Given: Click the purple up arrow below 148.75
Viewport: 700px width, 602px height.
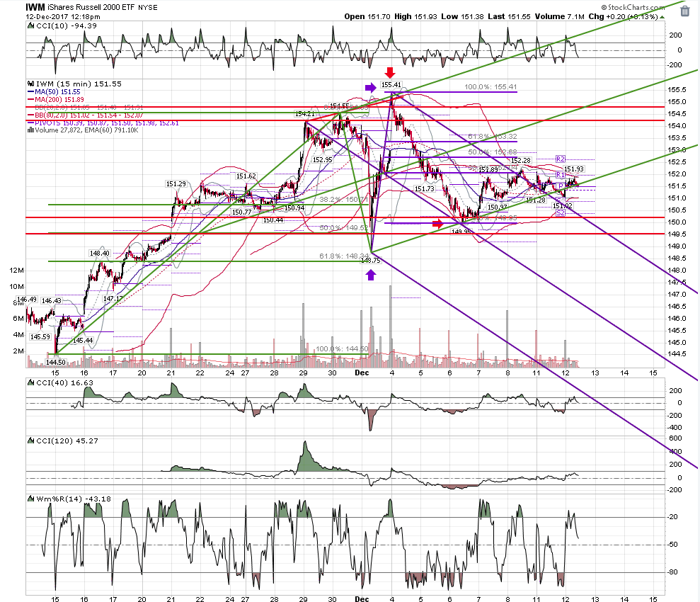Looking at the screenshot, I should [371, 275].
